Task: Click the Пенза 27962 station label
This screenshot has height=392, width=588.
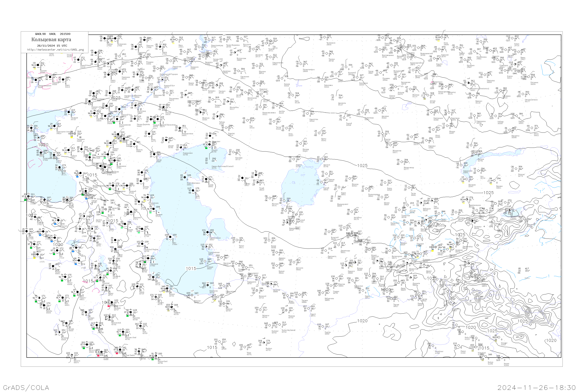Action: pyautogui.click(x=164, y=53)
